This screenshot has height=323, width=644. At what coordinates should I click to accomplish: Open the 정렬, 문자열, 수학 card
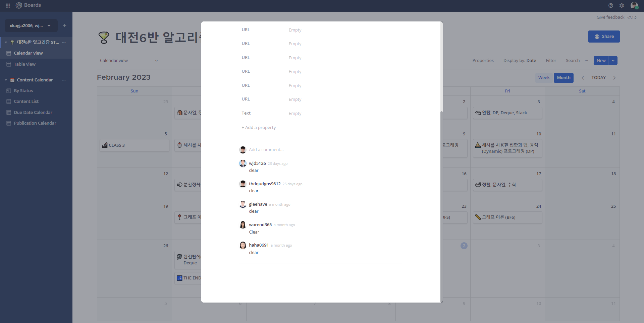507,185
